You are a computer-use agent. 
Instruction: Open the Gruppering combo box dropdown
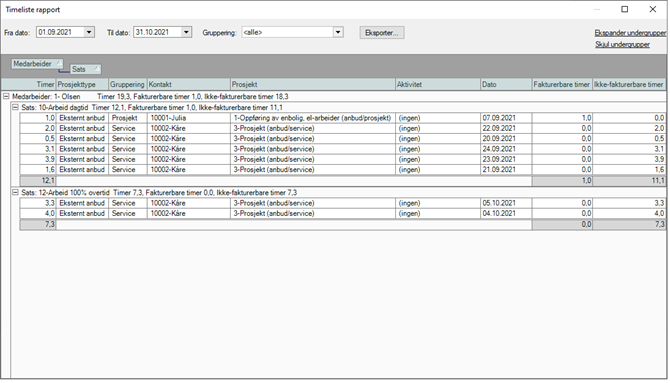pos(338,32)
